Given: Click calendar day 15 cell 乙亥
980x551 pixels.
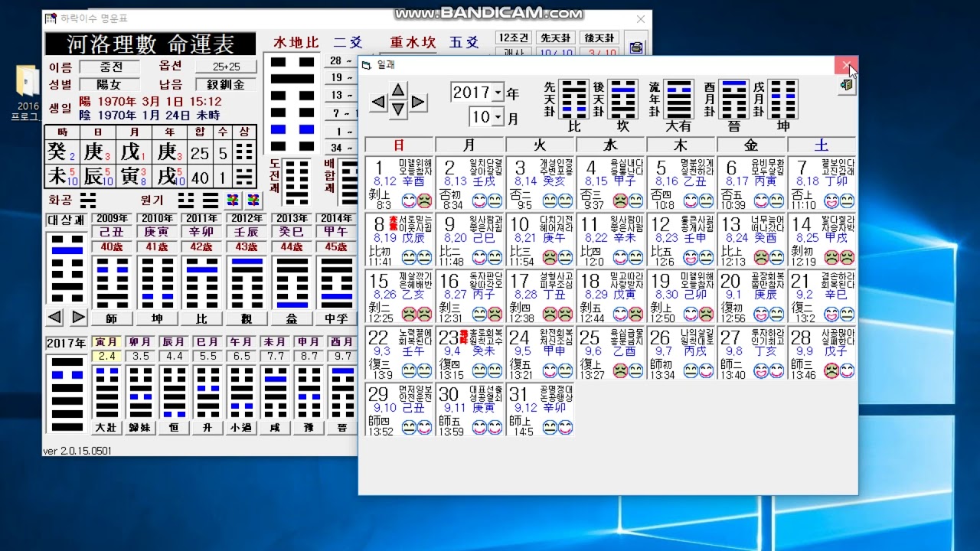Looking at the screenshot, I should pyautogui.click(x=399, y=297).
